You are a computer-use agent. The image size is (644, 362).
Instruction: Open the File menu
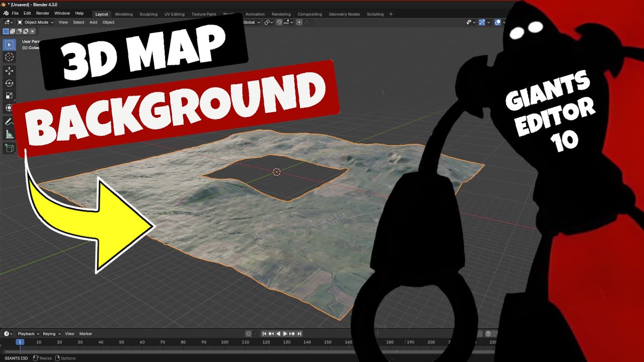coord(15,13)
